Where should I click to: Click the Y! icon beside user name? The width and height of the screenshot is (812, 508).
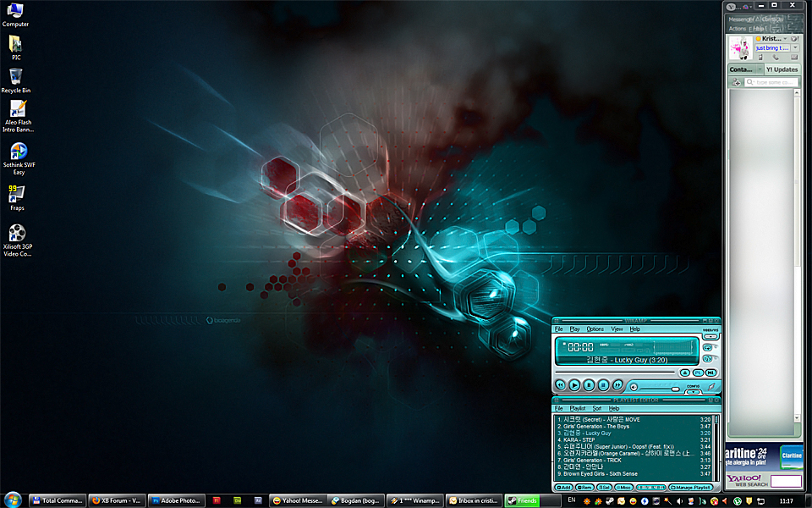[795, 39]
